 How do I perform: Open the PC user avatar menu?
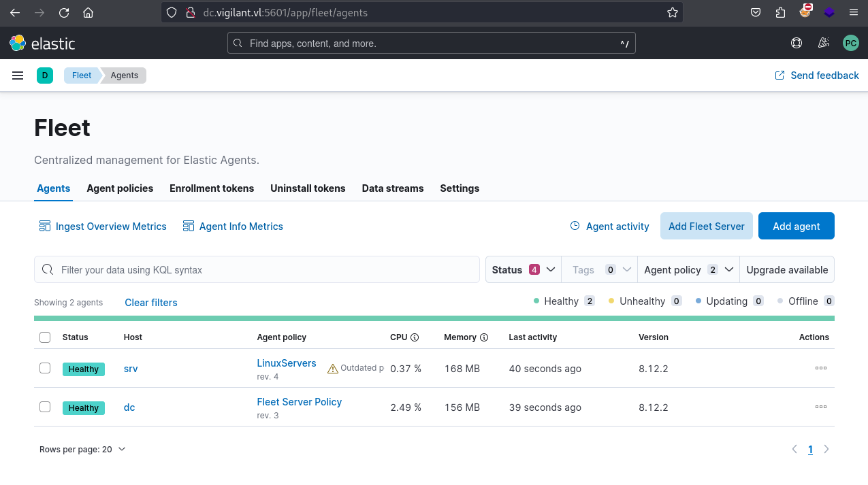(x=851, y=44)
